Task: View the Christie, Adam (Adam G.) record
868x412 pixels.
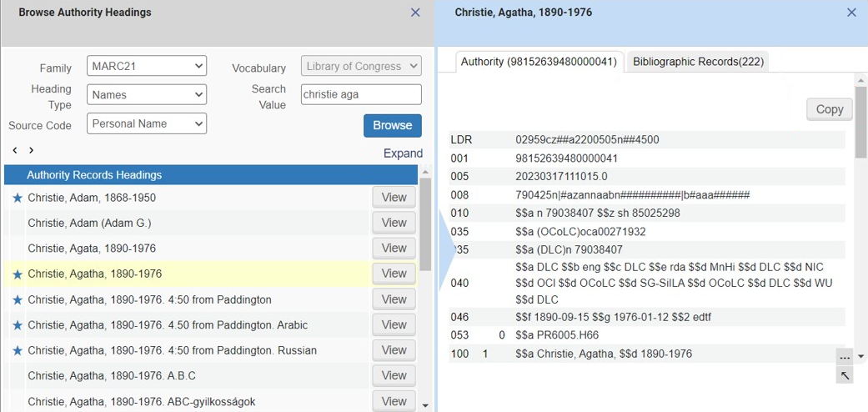Action: click(x=394, y=223)
